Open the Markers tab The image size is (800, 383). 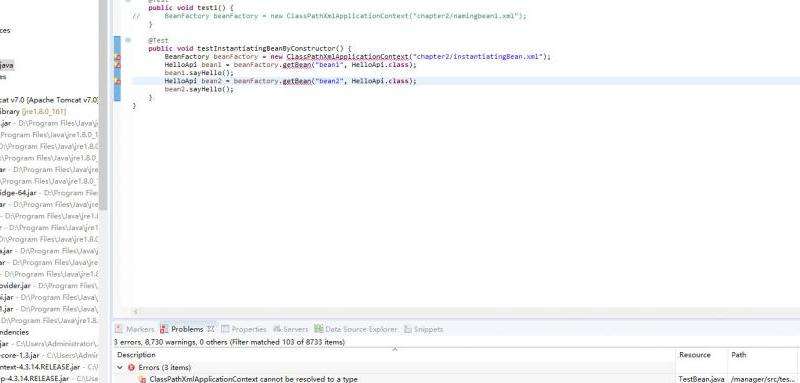[134, 329]
